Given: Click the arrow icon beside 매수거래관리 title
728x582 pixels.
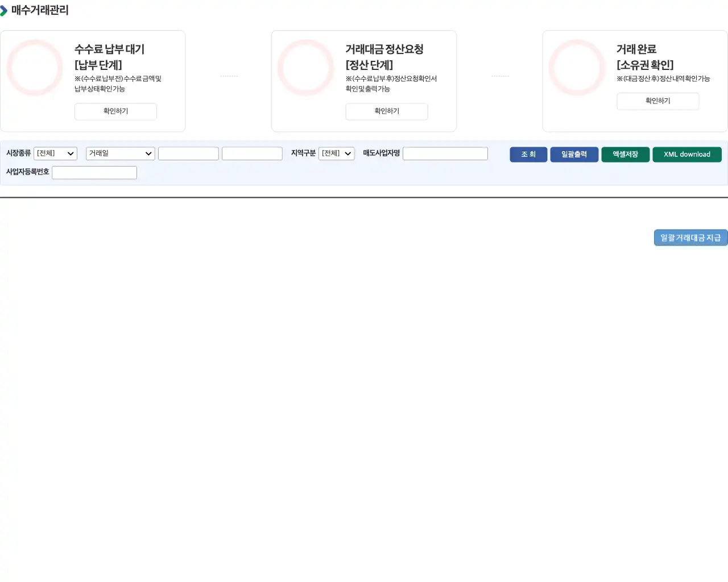Looking at the screenshot, I should tap(3, 11).
